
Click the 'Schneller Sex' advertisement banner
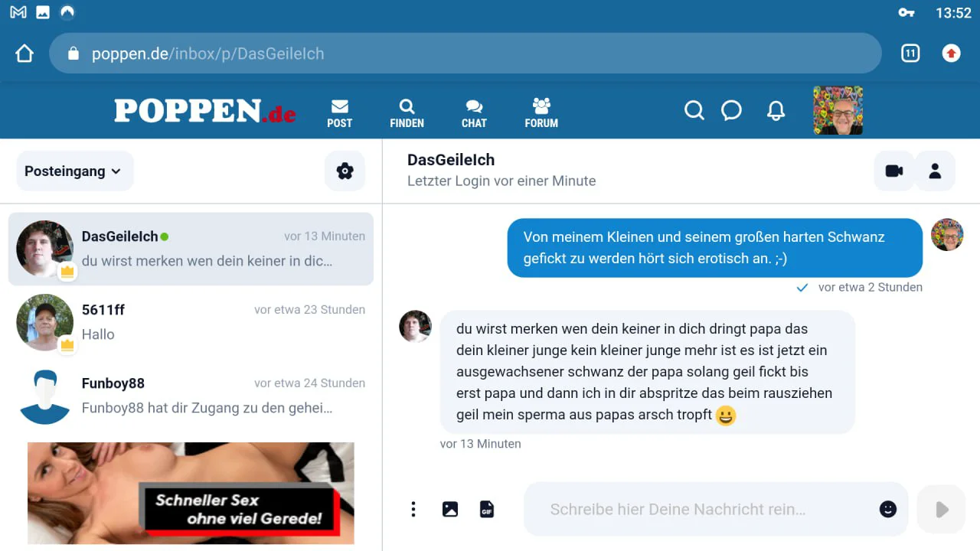point(191,493)
